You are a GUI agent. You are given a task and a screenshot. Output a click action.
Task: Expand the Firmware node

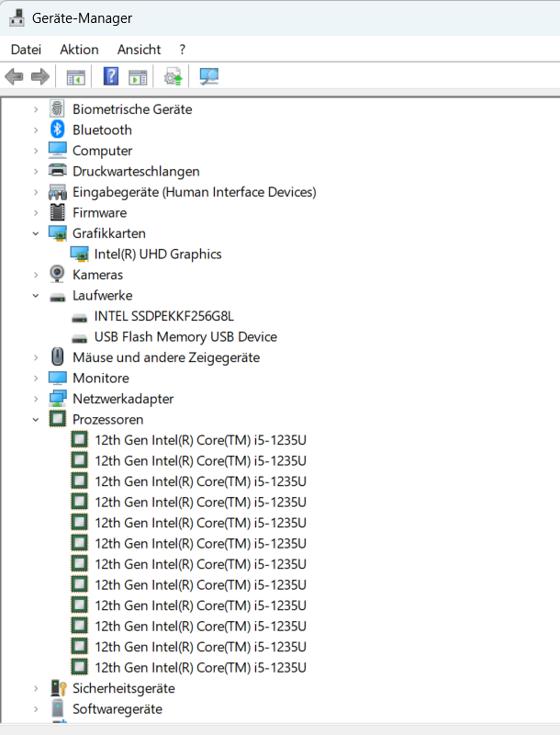pos(36,212)
